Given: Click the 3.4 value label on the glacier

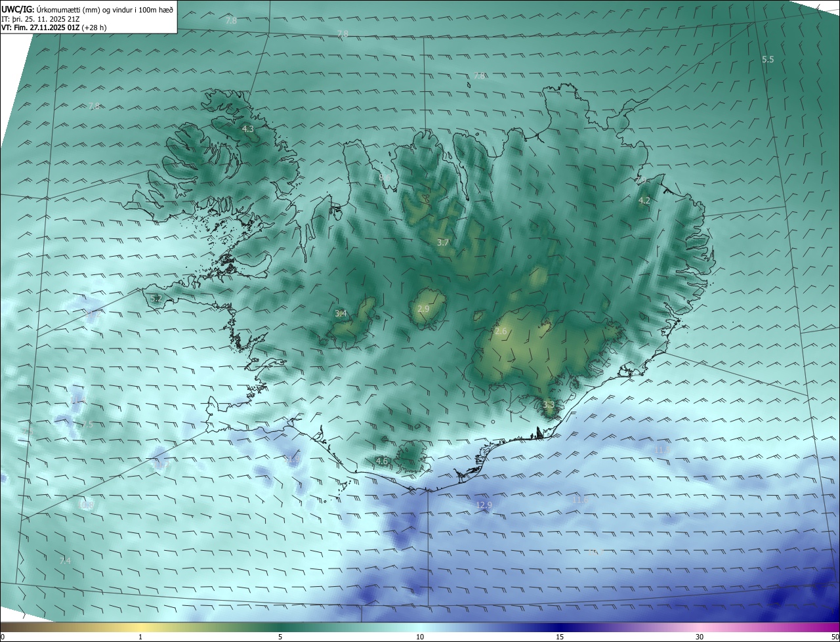Looking at the screenshot, I should click(341, 314).
